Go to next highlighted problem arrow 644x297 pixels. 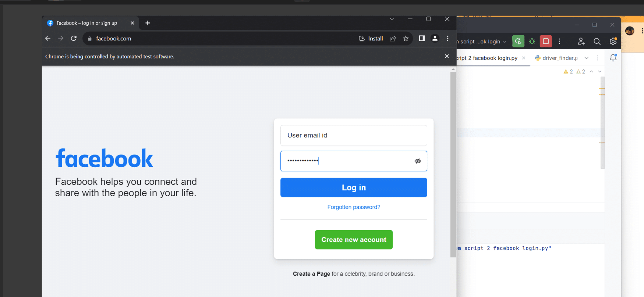(600, 72)
